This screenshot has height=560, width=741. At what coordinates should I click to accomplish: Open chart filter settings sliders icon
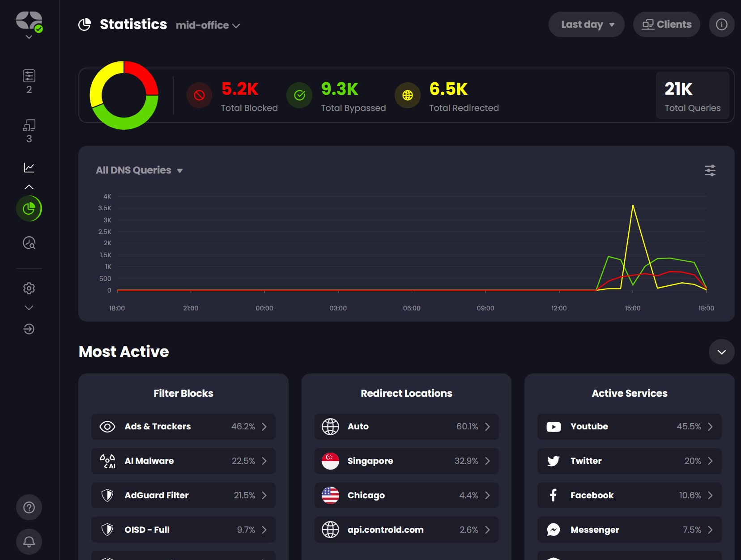coord(710,170)
